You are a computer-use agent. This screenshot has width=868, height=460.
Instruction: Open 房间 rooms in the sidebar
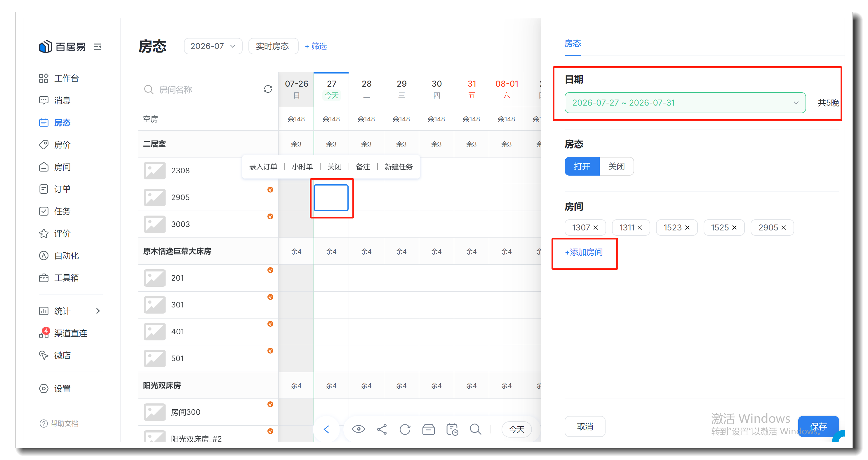[x=55, y=167]
